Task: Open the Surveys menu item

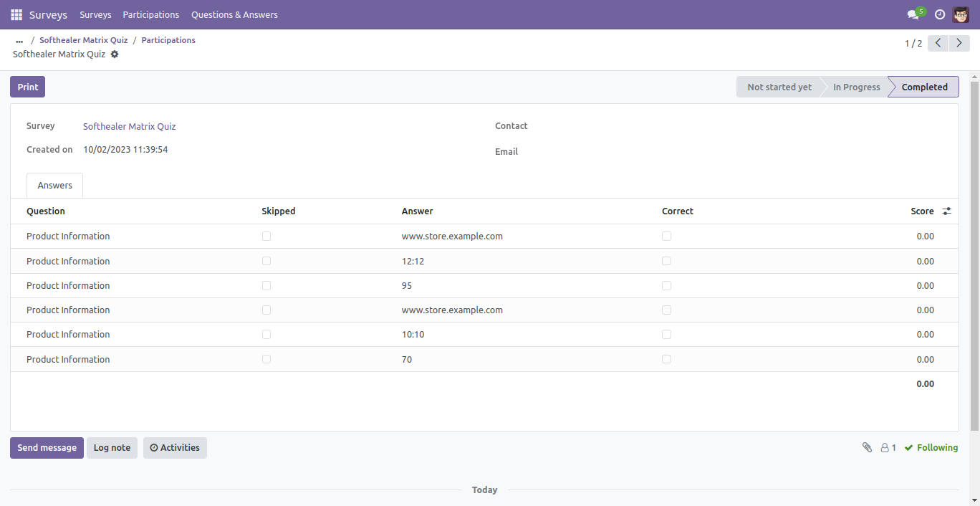Action: point(95,14)
